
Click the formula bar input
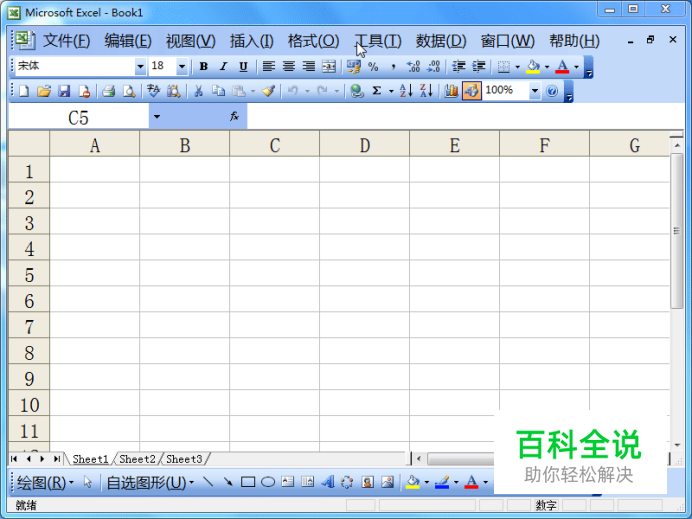click(466, 117)
